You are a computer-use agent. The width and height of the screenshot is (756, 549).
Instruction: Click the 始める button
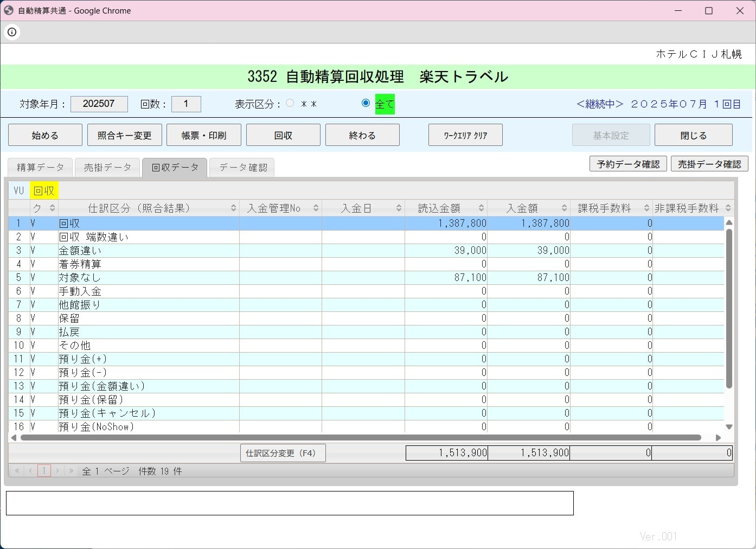45,135
